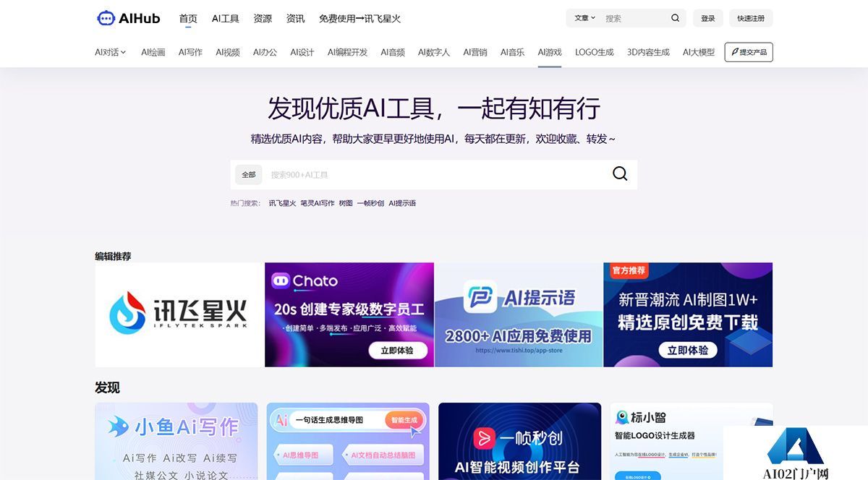Click 立即体验 on the AI制图 banner
This screenshot has width=868, height=480.
tap(687, 350)
